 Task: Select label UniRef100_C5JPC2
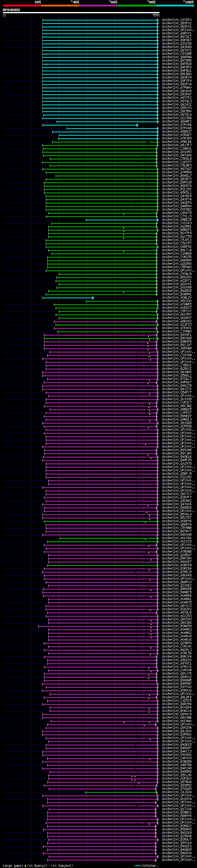tap(177, 240)
